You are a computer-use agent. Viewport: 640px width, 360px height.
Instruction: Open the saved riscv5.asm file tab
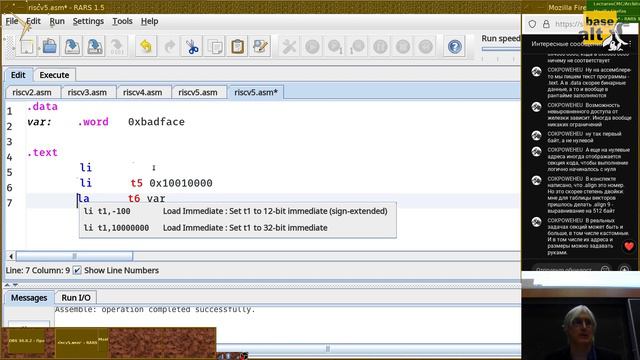198,92
